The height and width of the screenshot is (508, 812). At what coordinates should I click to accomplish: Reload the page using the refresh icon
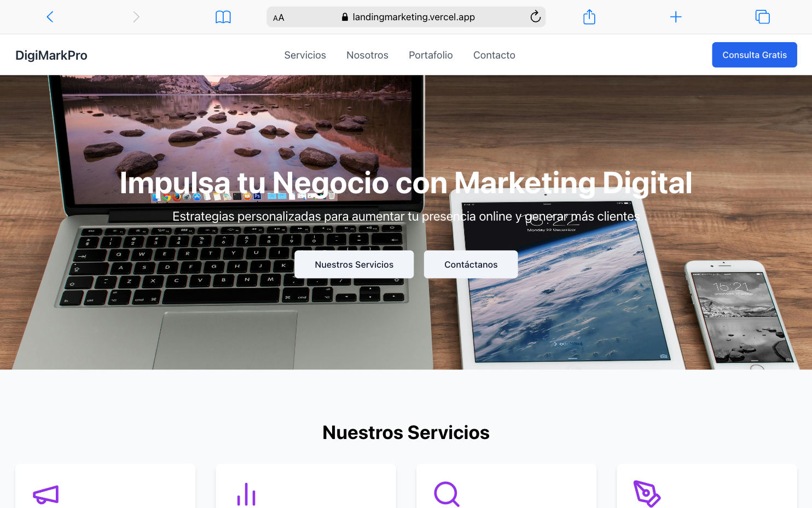pyautogui.click(x=535, y=16)
